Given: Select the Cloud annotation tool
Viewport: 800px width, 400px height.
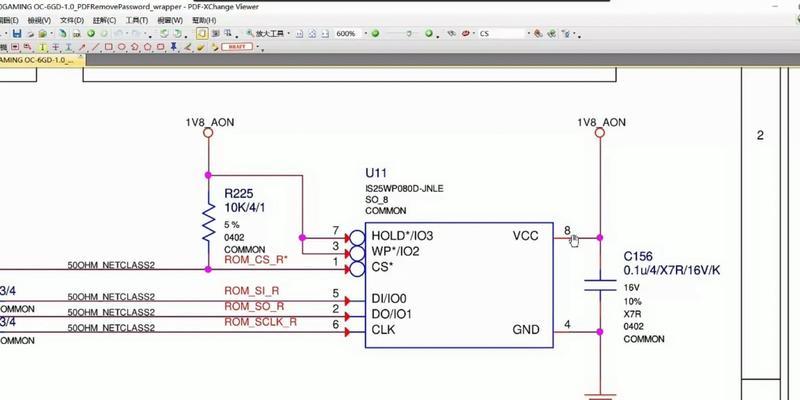Looking at the screenshot, I should point(160,47).
